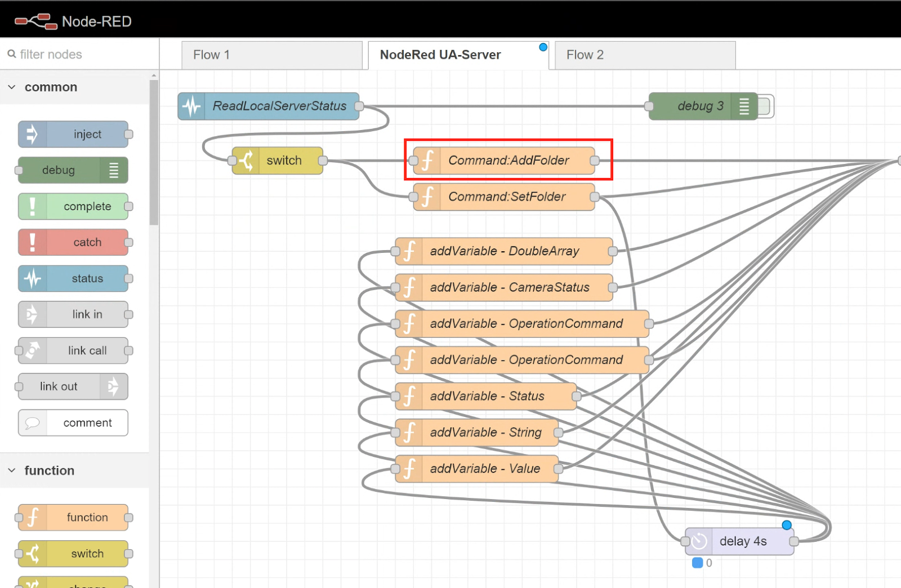Select addVariable - Status node
Image resolution: width=901 pixels, height=588 pixels.
pos(486,396)
